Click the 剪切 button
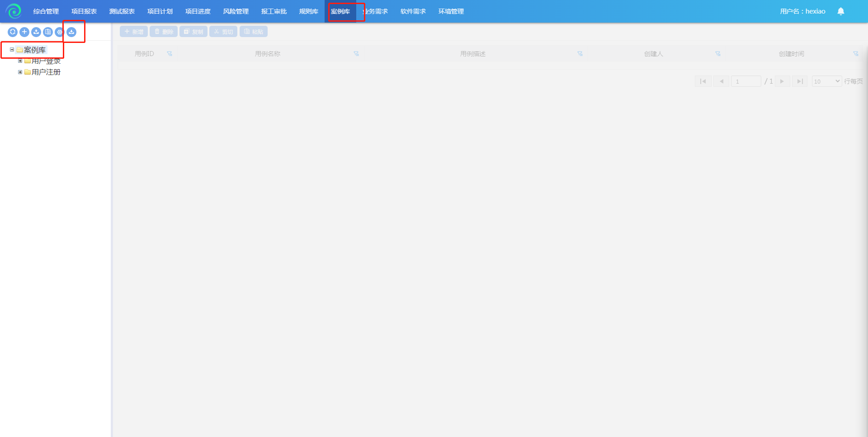This screenshot has width=868, height=437. (223, 32)
